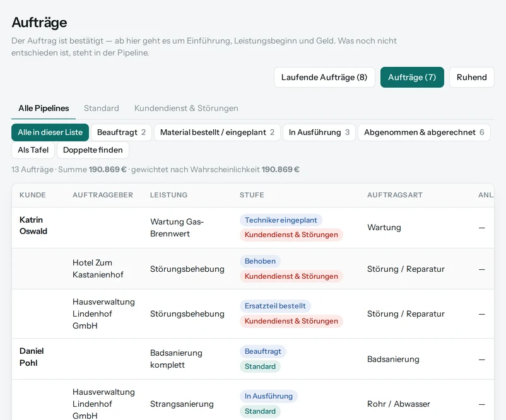
Task: Click Standard badge in Badsanierung row
Action: coord(260,366)
